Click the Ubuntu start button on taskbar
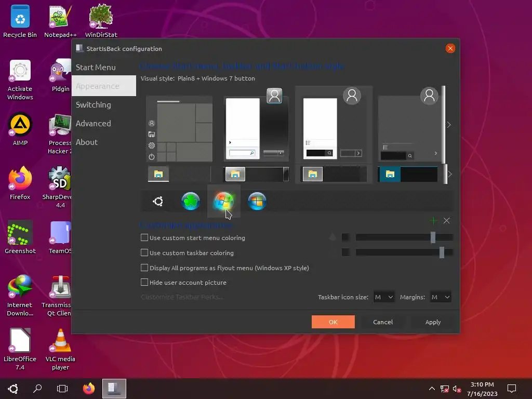Viewport: 532px width, 399px height. (x=13, y=389)
